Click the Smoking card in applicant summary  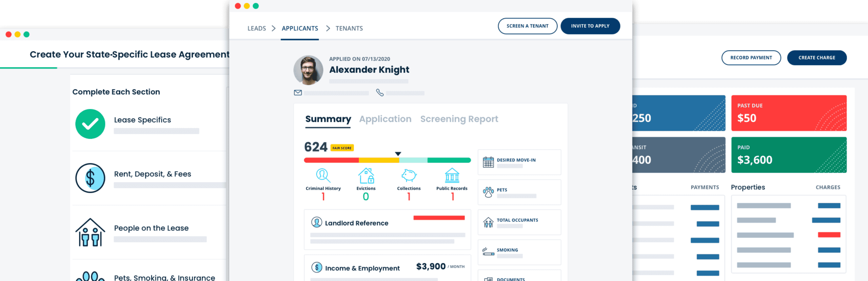click(519, 252)
